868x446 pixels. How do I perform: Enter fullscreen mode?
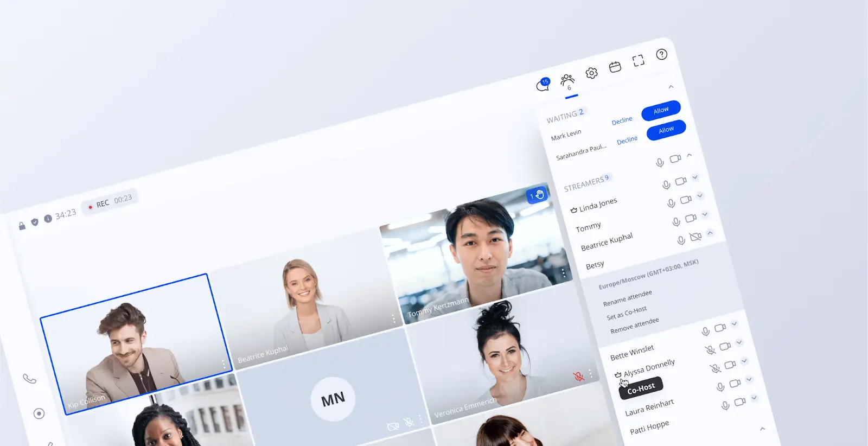pos(639,60)
